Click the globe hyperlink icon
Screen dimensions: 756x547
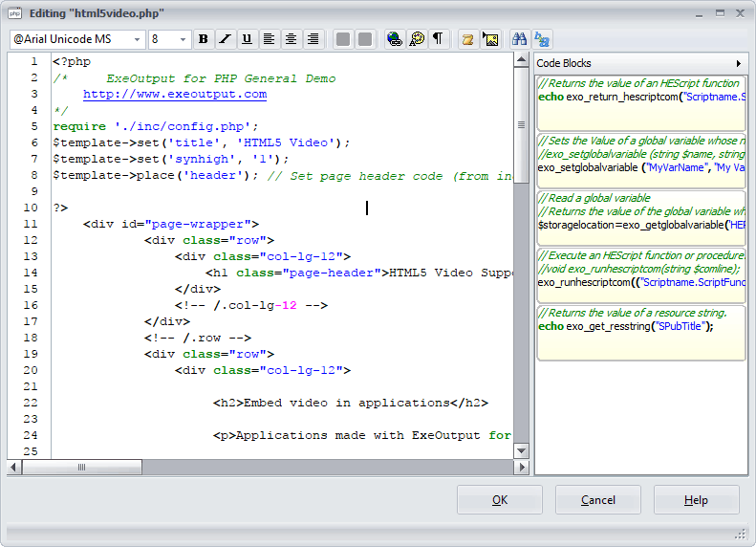click(x=394, y=39)
